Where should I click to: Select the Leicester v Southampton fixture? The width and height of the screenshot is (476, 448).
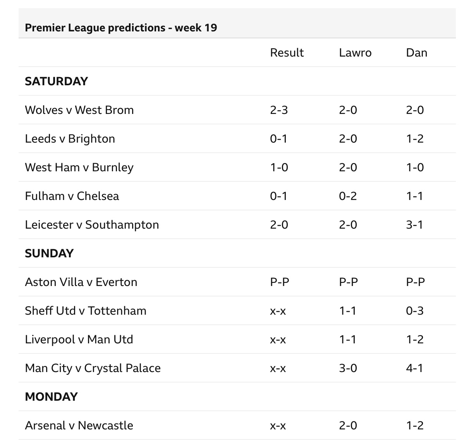point(92,225)
